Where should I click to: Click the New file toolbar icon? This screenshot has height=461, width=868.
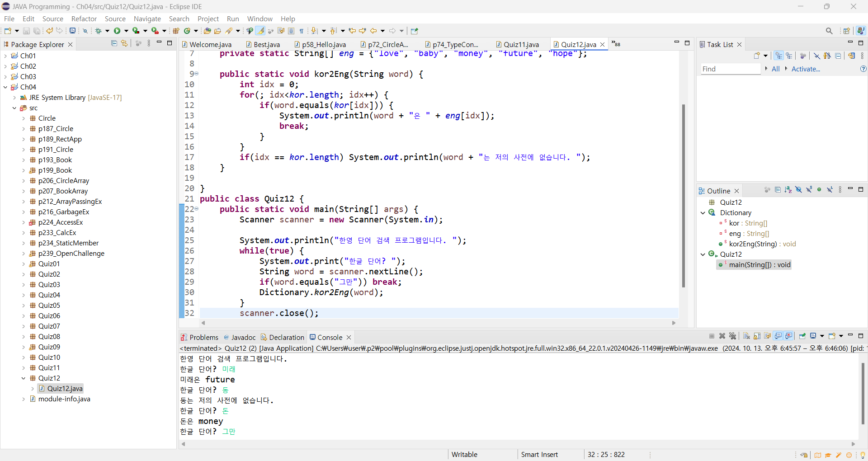[8, 31]
